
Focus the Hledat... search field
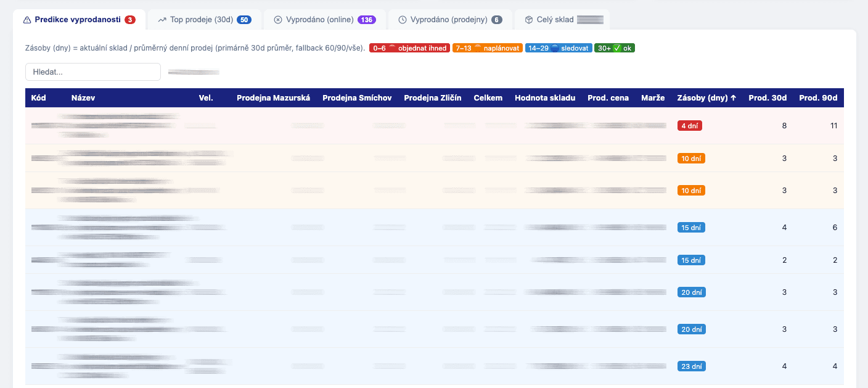tap(93, 72)
